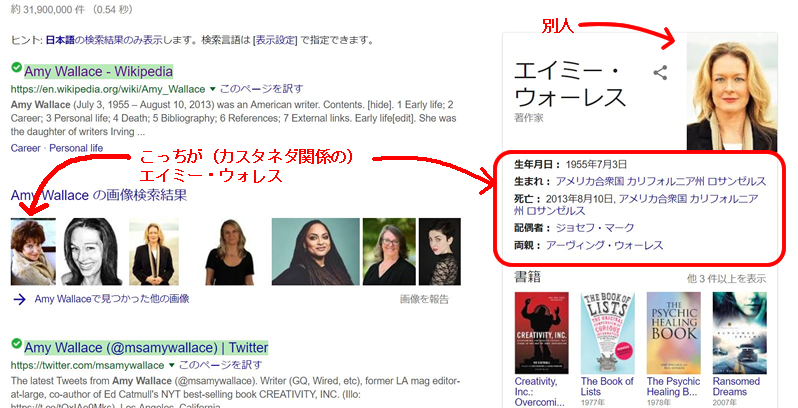Click Twitter URL 'twitter.com/msamywallace'

[88, 365]
